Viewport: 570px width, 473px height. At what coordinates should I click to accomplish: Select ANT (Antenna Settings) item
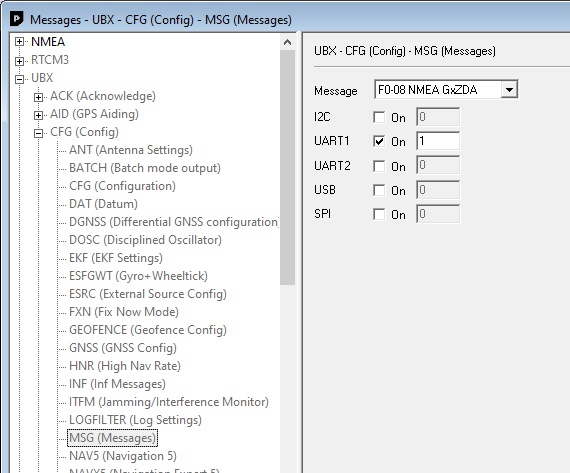pyautogui.click(x=131, y=150)
